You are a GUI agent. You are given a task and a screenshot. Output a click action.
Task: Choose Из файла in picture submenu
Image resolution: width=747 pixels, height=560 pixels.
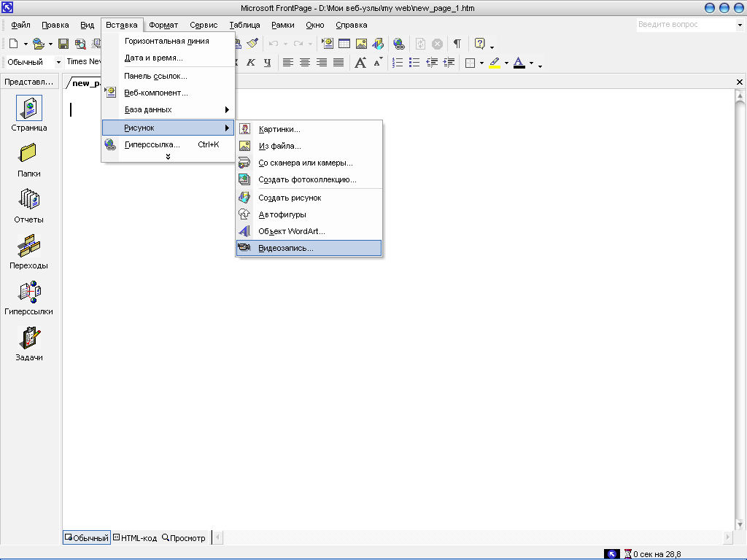tap(309, 146)
